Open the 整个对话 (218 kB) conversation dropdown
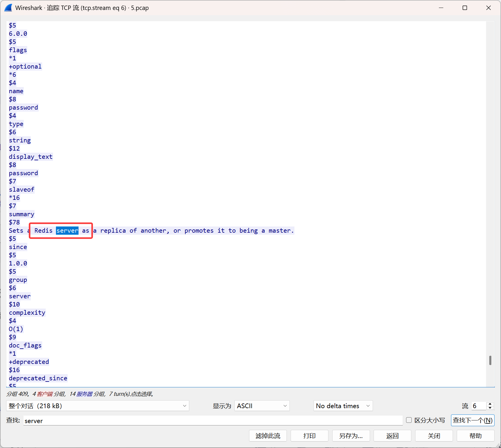 pos(98,406)
